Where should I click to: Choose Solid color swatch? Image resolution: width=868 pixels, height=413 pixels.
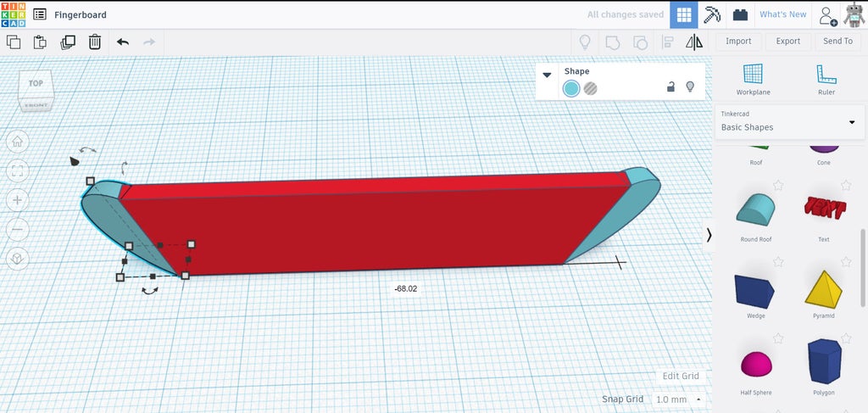571,88
